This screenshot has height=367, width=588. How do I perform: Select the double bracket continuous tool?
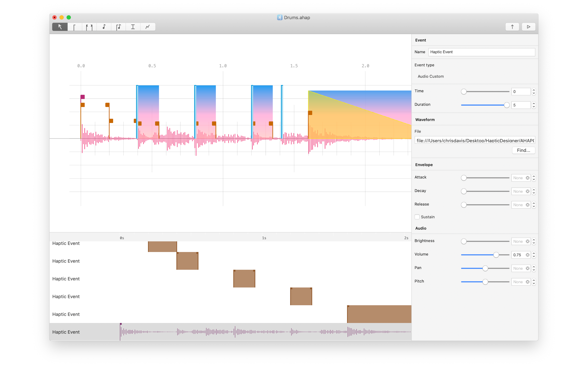coord(89,27)
